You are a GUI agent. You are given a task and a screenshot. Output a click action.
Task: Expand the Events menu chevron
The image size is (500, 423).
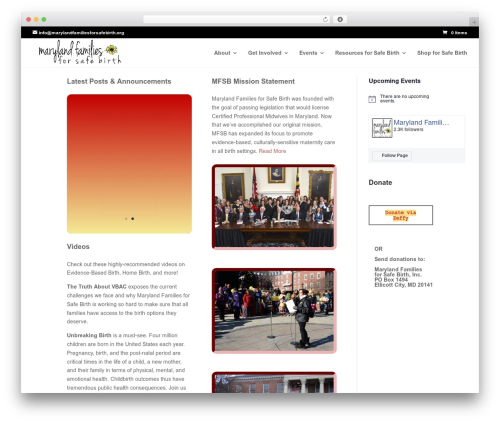click(322, 53)
